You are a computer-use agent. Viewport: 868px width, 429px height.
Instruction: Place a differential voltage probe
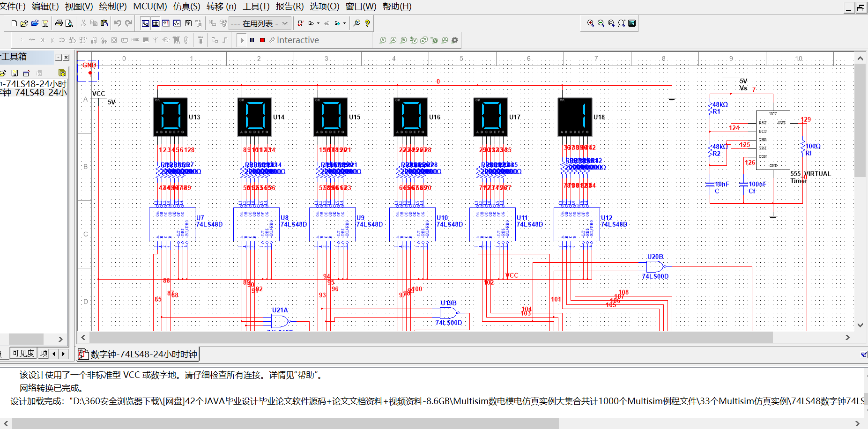(414, 40)
